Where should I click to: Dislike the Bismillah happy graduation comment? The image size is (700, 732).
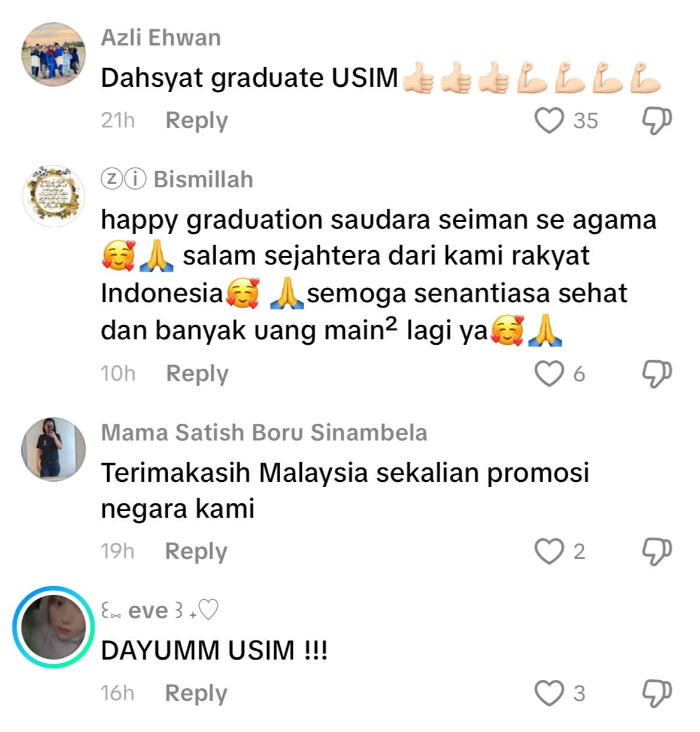656,374
